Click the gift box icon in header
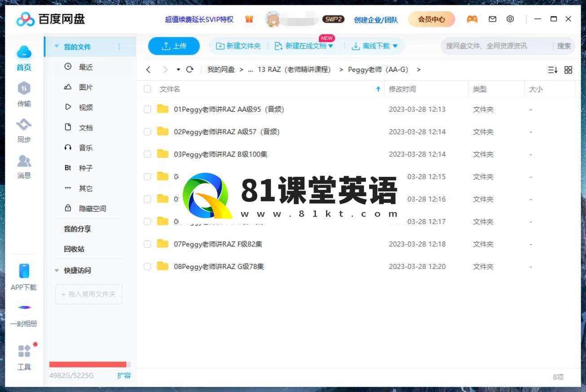This screenshot has height=392, width=586. point(249,19)
